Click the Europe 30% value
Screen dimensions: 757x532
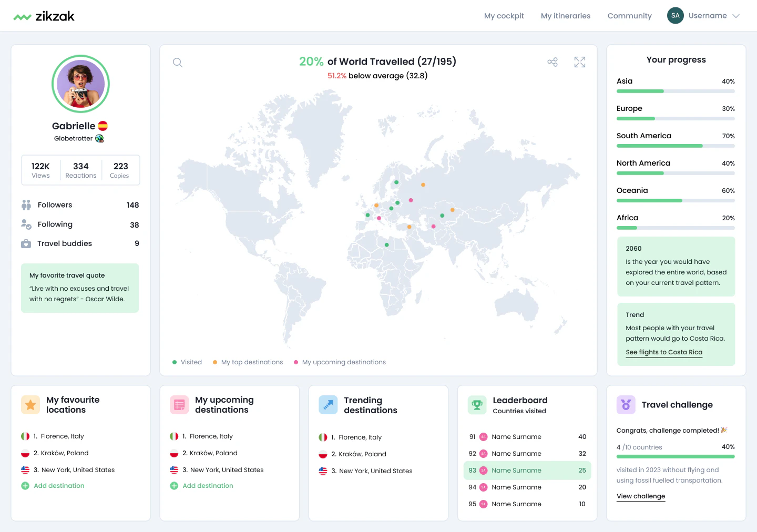[x=728, y=109]
